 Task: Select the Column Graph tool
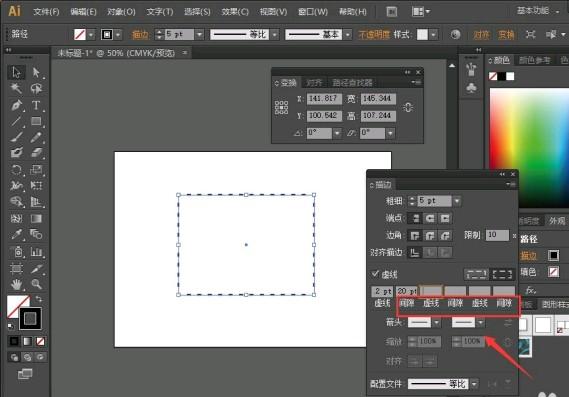[36, 251]
